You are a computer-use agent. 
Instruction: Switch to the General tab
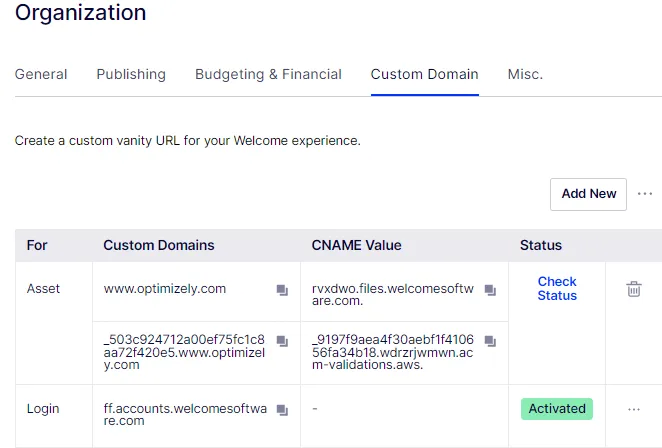click(41, 74)
